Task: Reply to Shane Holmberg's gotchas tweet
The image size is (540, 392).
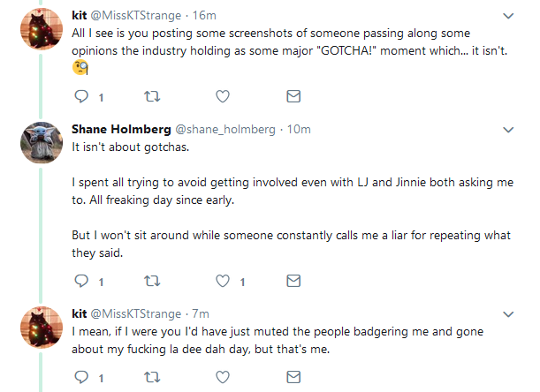Action: click(81, 281)
